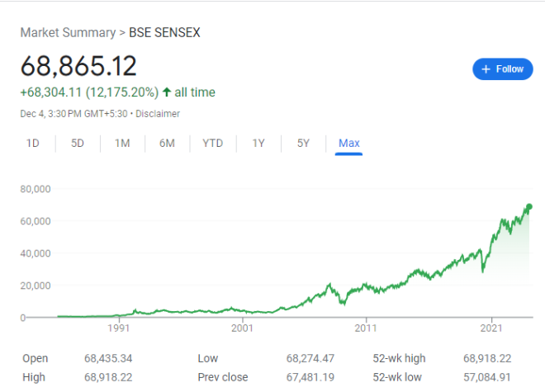Click the Follow button
545x392 pixels.
(502, 69)
